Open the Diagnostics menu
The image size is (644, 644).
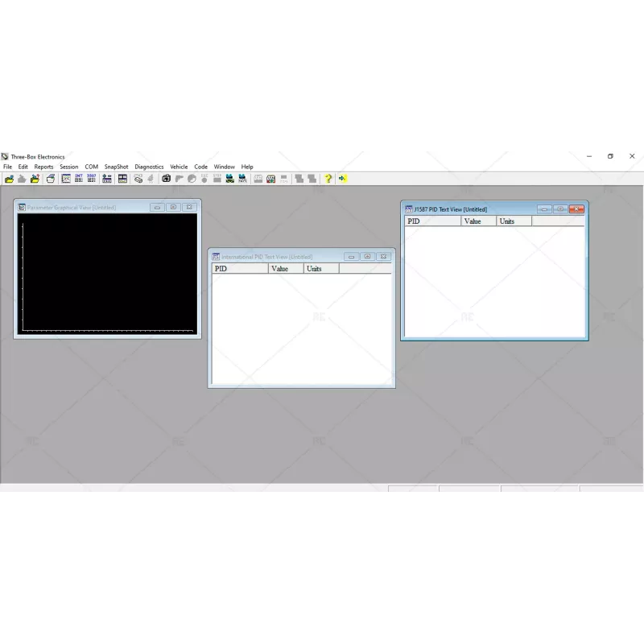(x=149, y=167)
